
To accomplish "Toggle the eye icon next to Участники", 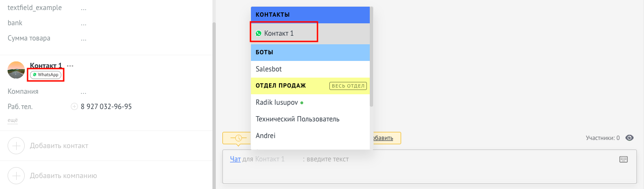I will (630, 138).
